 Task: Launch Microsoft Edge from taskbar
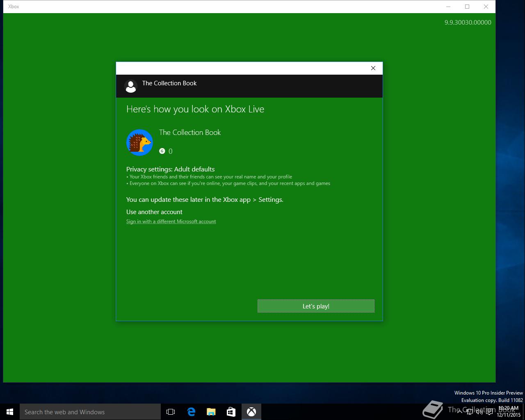tap(191, 412)
